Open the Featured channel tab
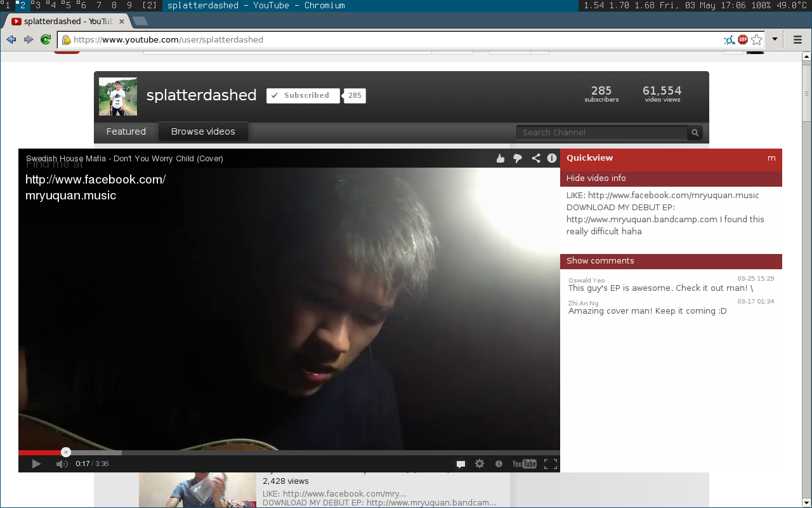The image size is (812, 508). [126, 131]
